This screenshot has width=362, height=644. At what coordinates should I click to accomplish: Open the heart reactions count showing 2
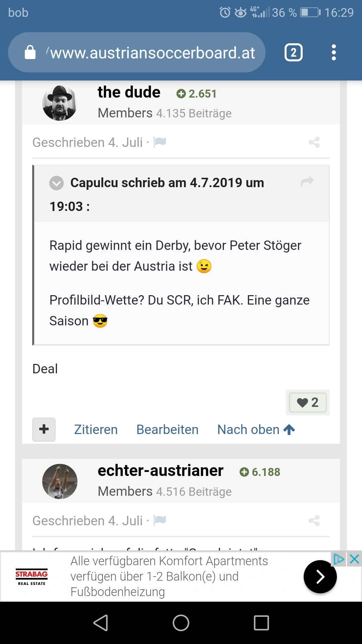pyautogui.click(x=308, y=402)
